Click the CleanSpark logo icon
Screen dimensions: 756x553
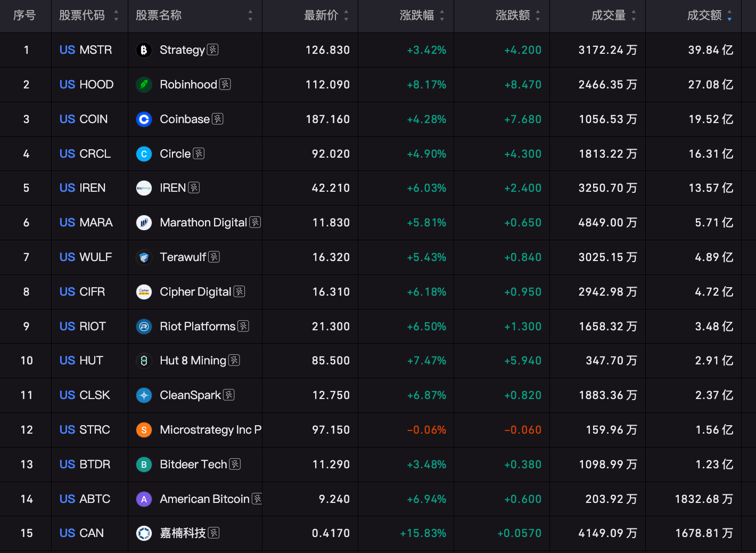tap(144, 395)
